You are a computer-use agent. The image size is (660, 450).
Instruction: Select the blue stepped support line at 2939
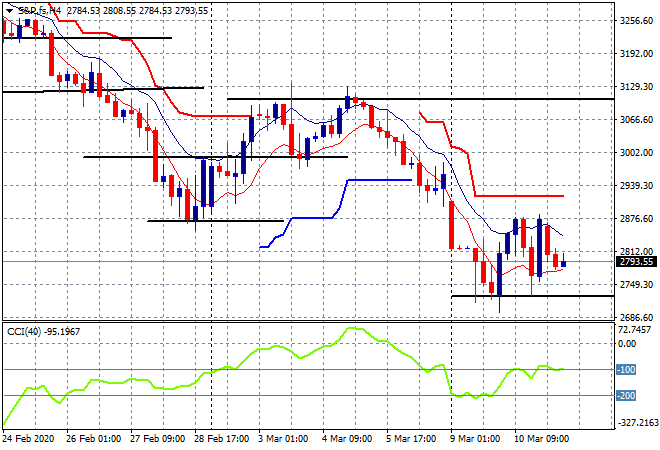[379, 180]
